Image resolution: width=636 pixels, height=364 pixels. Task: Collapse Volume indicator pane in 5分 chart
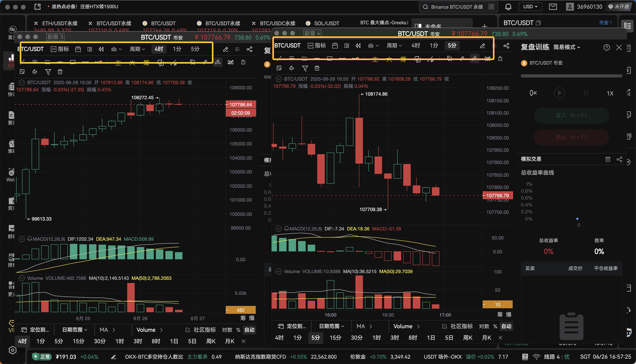click(278, 272)
